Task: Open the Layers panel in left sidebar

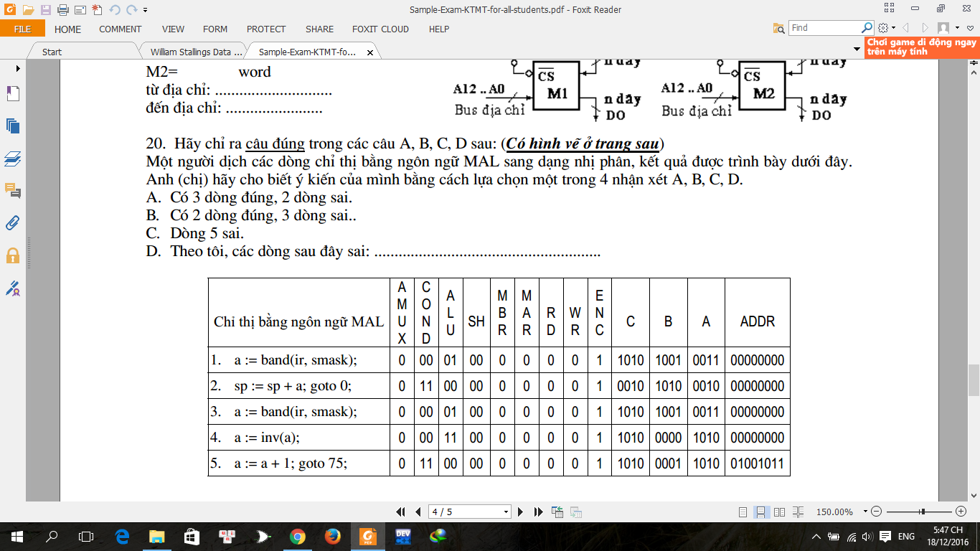Action: tap(12, 159)
